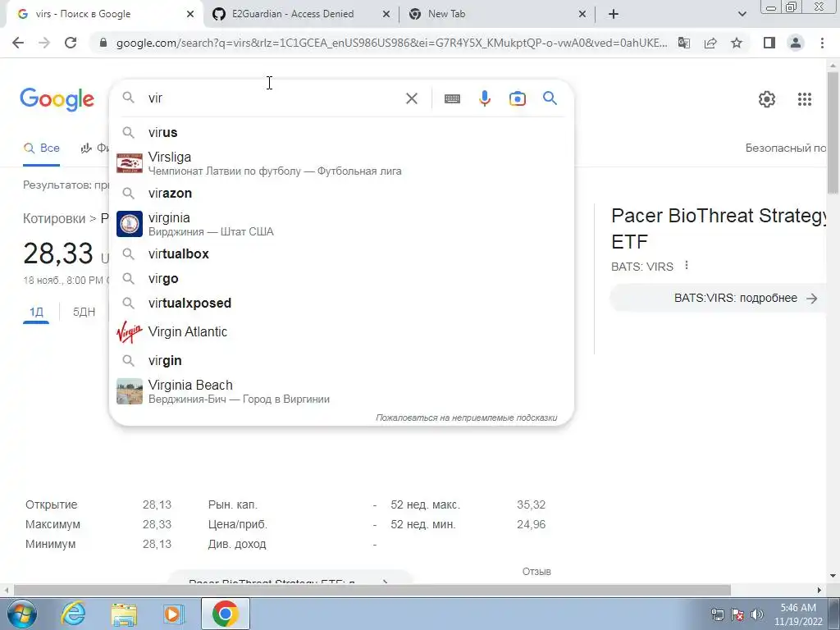Open the Windows Start menu
The width and height of the screenshot is (840, 630).
(22, 614)
